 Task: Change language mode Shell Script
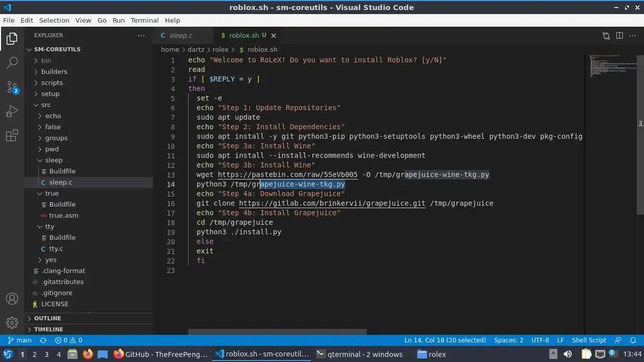coord(589,340)
